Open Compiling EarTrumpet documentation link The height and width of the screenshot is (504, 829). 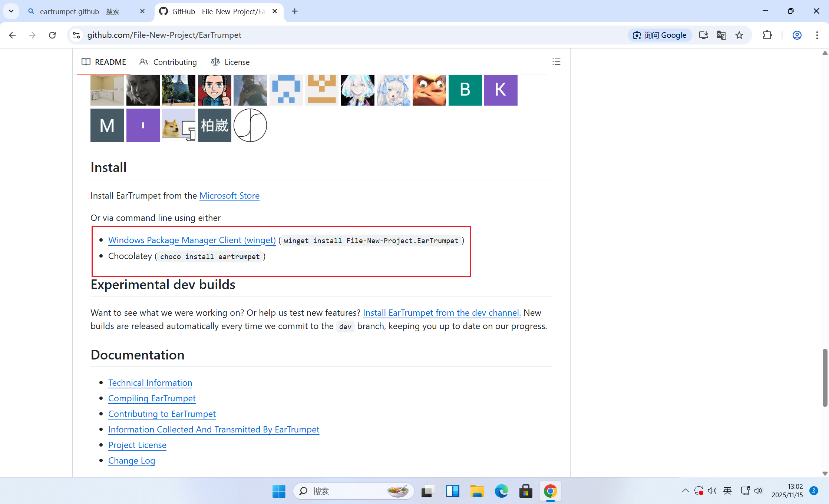click(x=152, y=398)
